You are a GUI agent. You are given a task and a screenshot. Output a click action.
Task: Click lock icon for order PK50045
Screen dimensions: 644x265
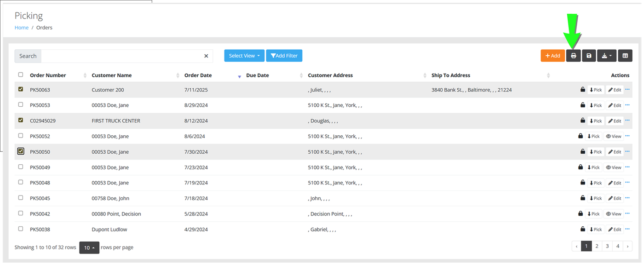tap(583, 198)
